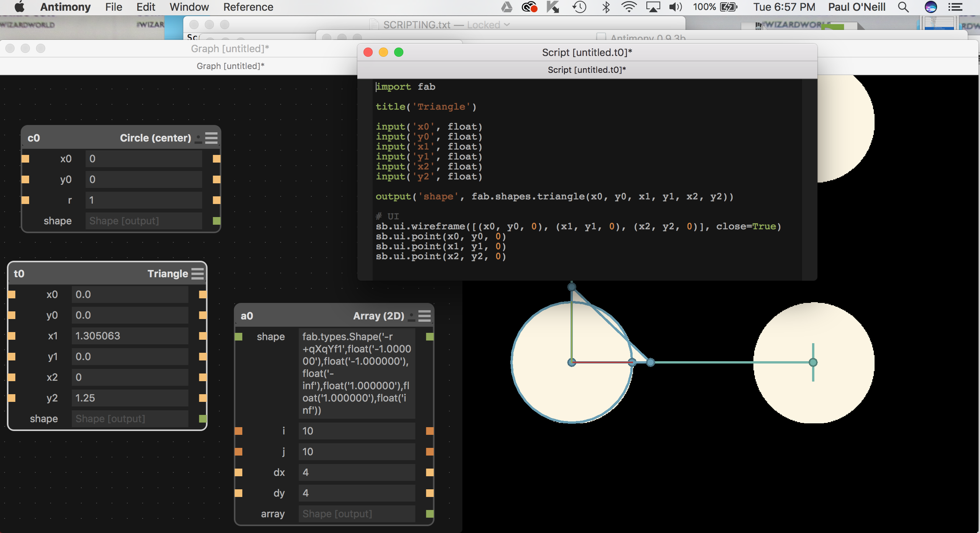980x533 pixels.
Task: Click green shape input port on a0 node
Action: 238,337
